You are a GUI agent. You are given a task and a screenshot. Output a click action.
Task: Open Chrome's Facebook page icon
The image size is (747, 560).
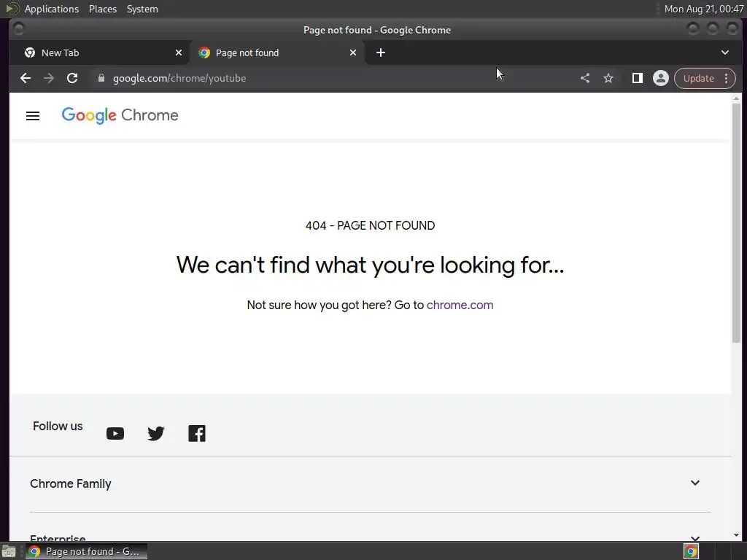[197, 433]
